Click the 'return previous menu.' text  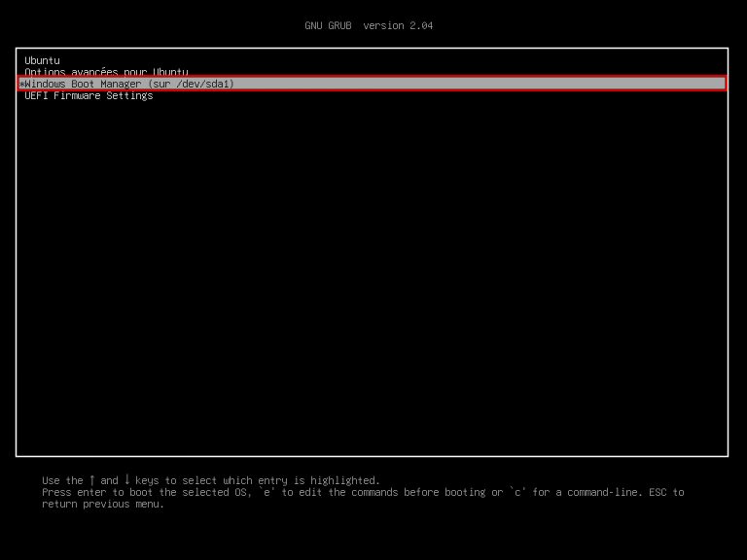103,504
